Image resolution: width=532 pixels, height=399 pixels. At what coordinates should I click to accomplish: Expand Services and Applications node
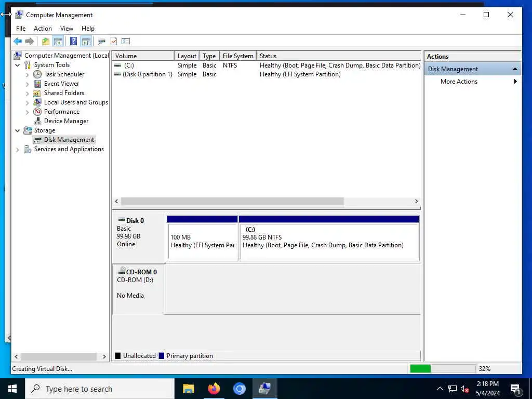pyautogui.click(x=18, y=150)
